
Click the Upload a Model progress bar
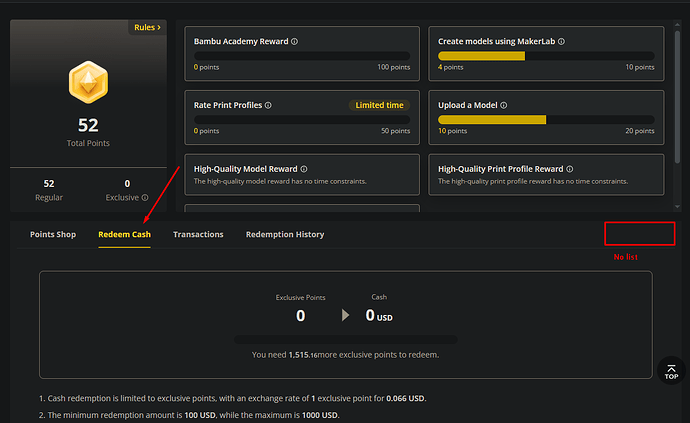(546, 120)
